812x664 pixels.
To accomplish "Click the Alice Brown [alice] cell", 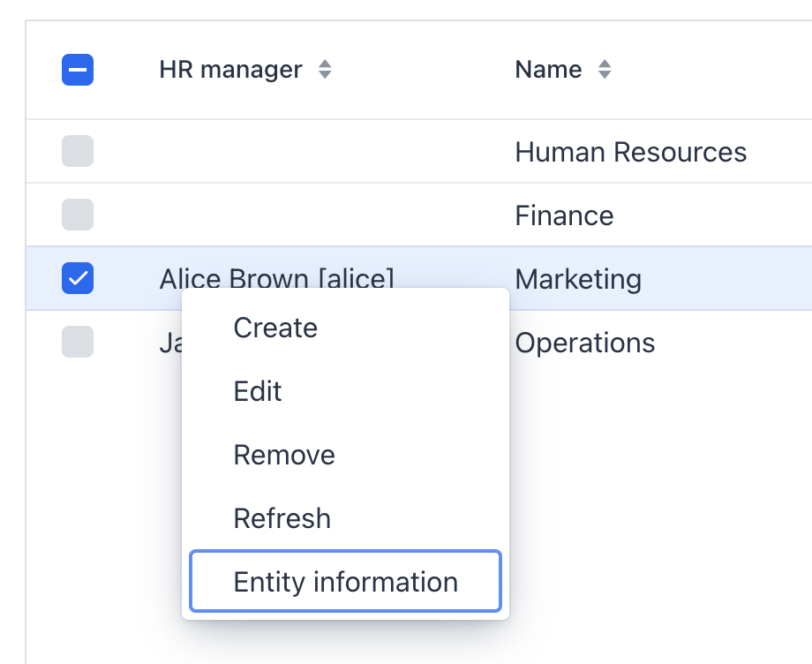I will (276, 276).
